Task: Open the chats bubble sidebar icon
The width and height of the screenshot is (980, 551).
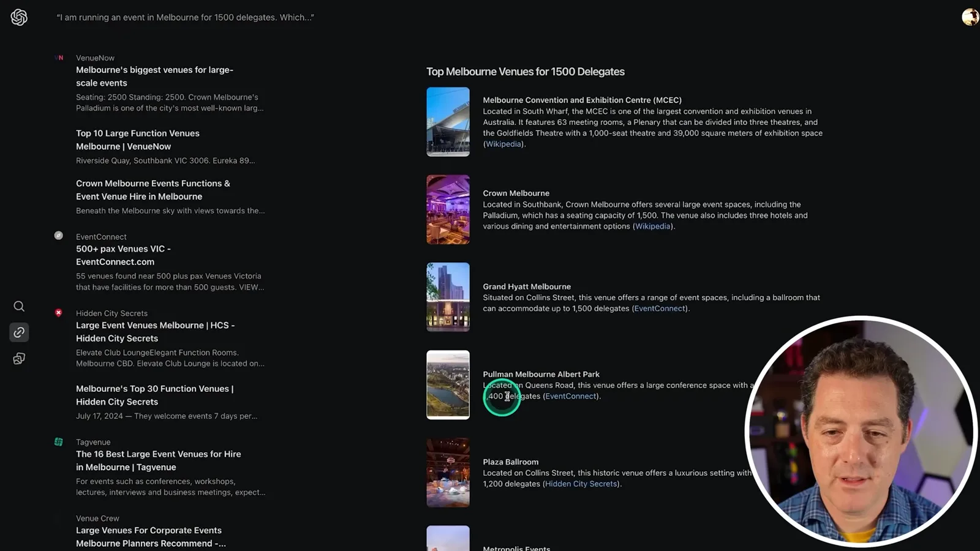Action: point(19,359)
